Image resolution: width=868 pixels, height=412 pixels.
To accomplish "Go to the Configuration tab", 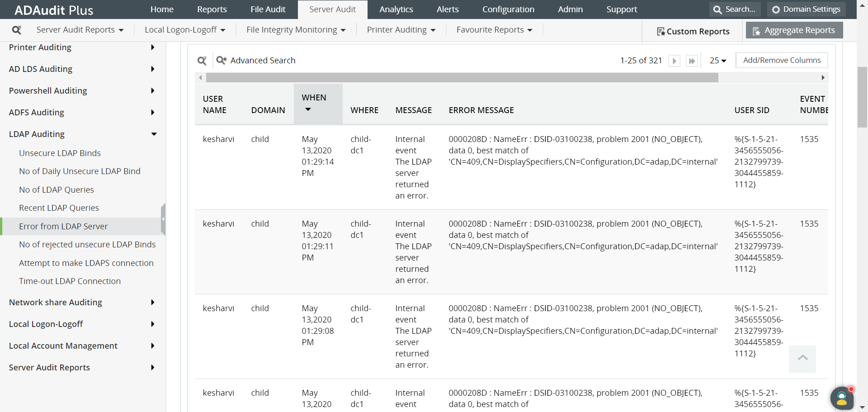I will tap(508, 9).
